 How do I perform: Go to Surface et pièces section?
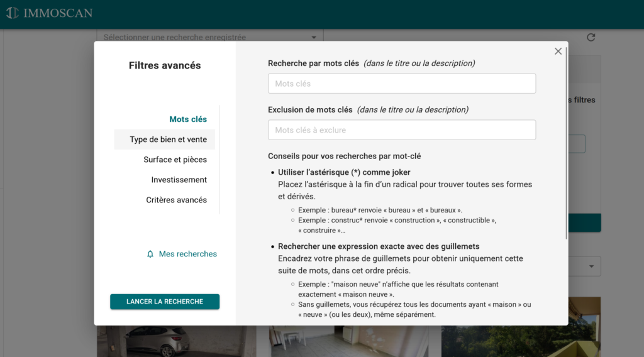[x=175, y=160]
